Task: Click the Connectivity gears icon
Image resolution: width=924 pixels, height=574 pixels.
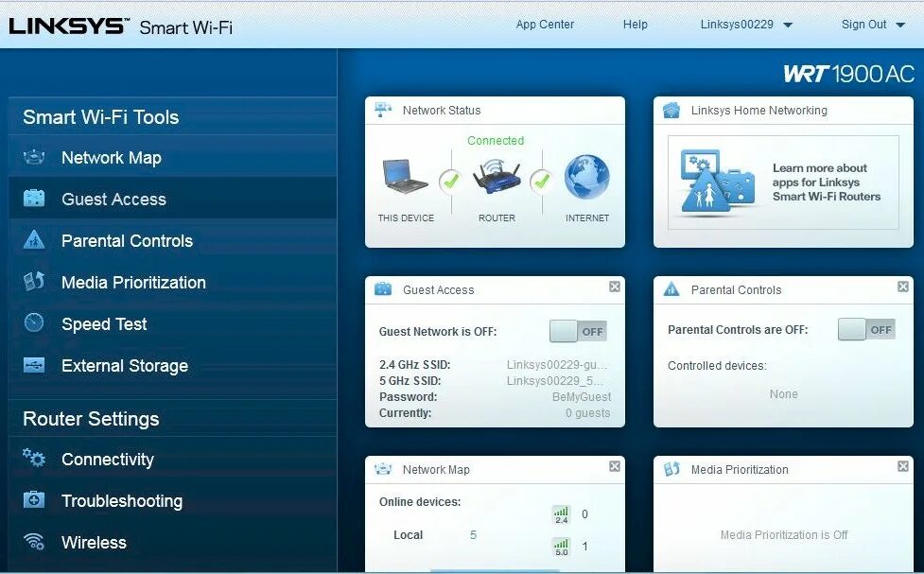Action: [x=34, y=458]
